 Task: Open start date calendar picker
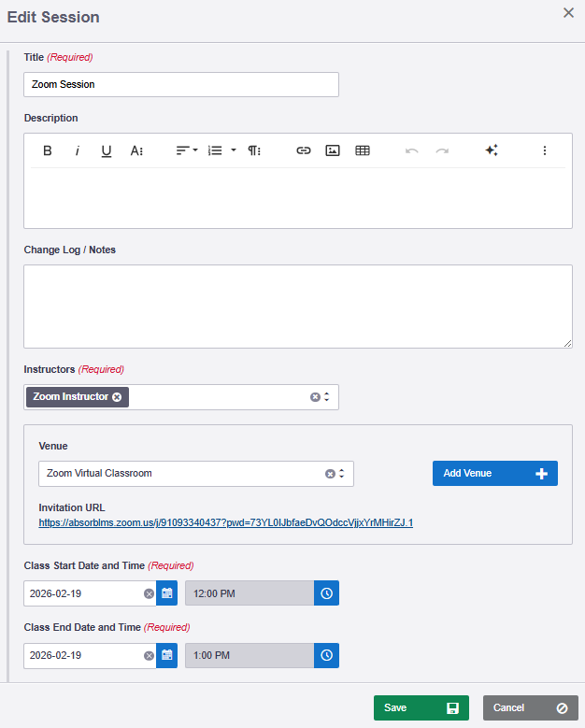pyautogui.click(x=166, y=593)
